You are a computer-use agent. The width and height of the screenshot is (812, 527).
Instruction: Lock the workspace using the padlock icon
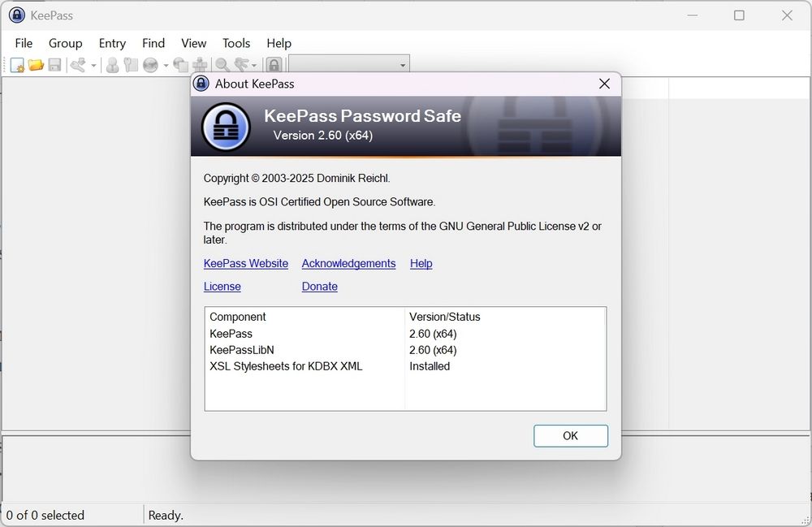(274, 64)
